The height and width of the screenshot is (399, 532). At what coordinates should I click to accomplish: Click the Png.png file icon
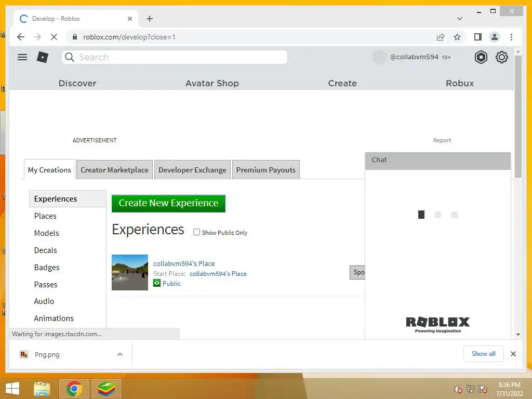(24, 354)
